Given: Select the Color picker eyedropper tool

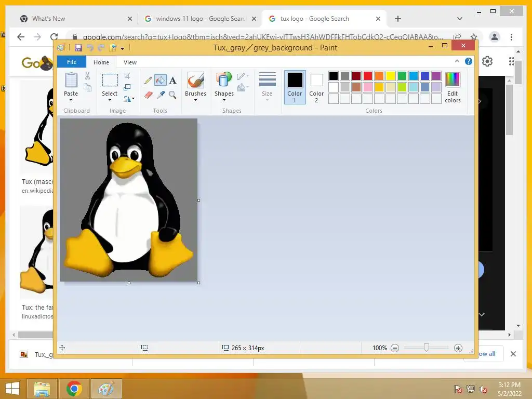Looking at the screenshot, I should click(161, 95).
